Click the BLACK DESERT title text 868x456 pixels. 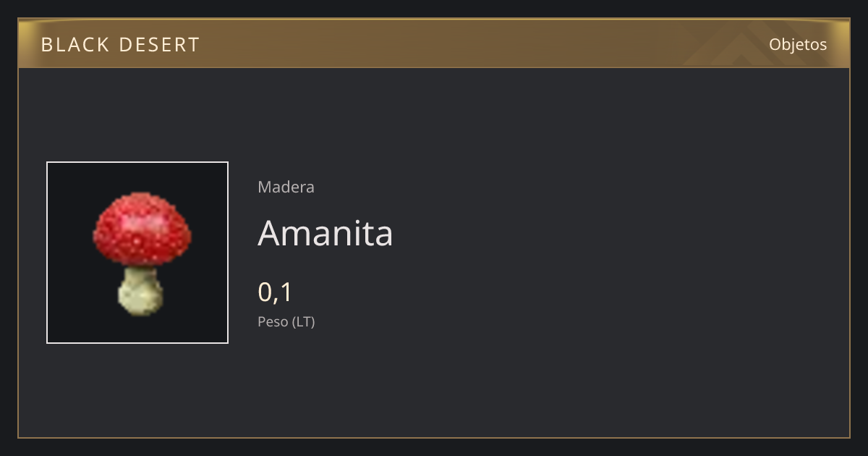click(120, 45)
